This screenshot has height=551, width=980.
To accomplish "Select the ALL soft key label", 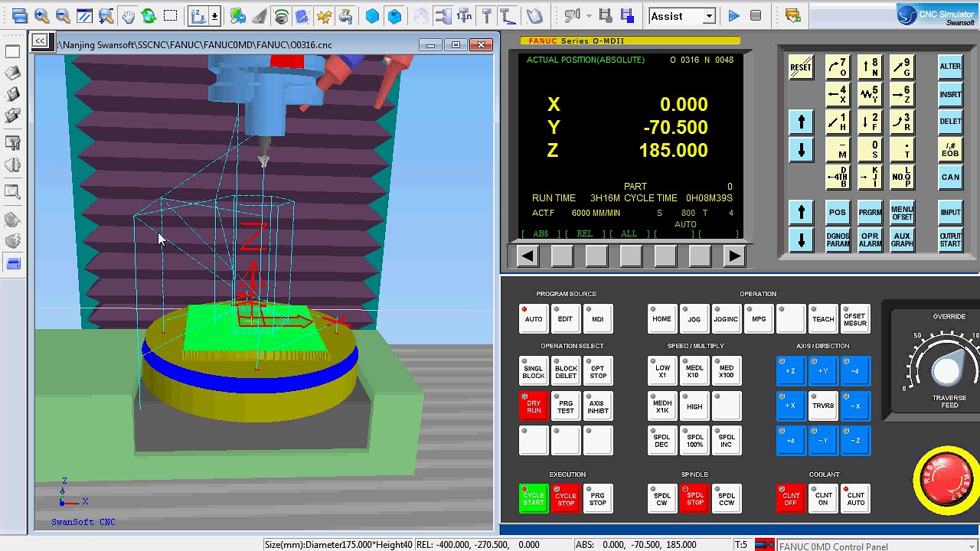I will click(x=629, y=234).
